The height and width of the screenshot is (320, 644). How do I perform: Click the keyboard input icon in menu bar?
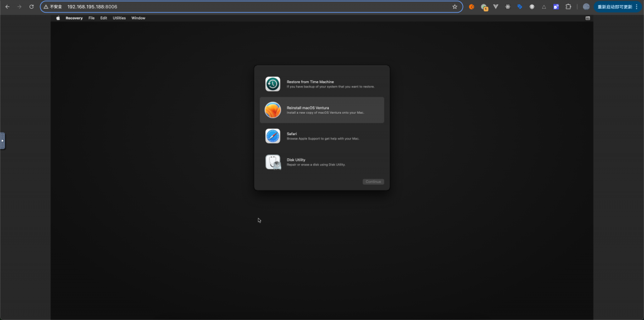pos(588,18)
